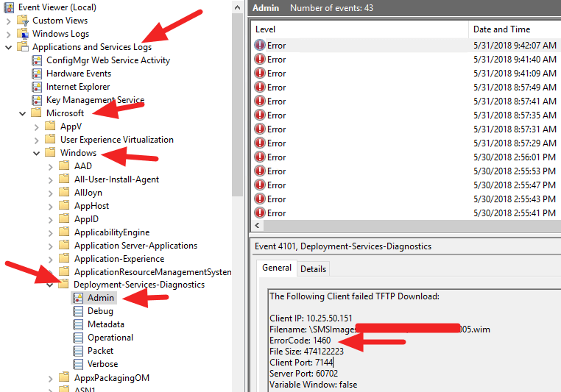Screen dimensions: 561x392
Task: Click the Event Viewer (Local) root icon
Action: 10,7
